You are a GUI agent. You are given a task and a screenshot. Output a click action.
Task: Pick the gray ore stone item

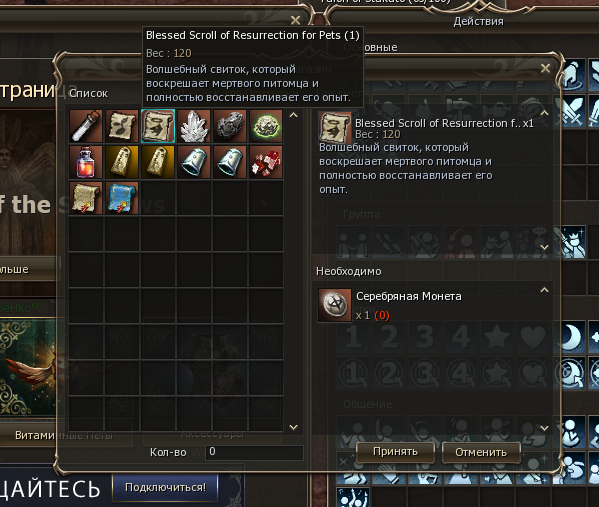tap(230, 126)
